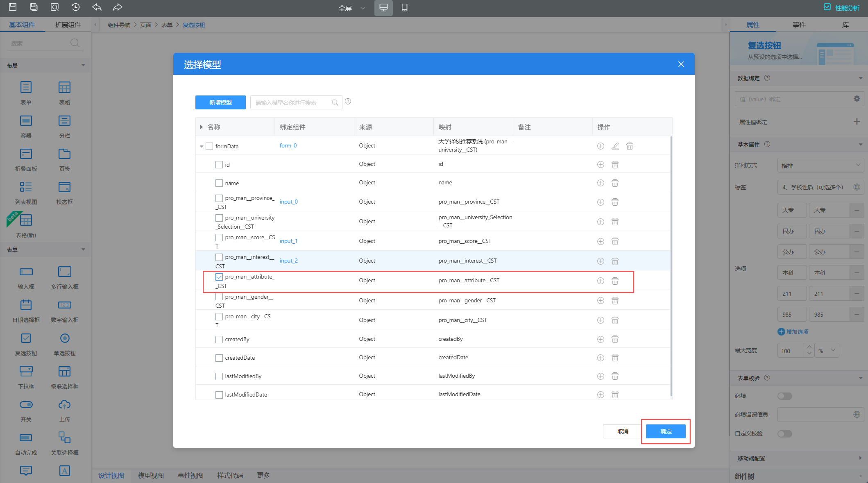Collapse the formData tree node
868x483 pixels.
202,146
